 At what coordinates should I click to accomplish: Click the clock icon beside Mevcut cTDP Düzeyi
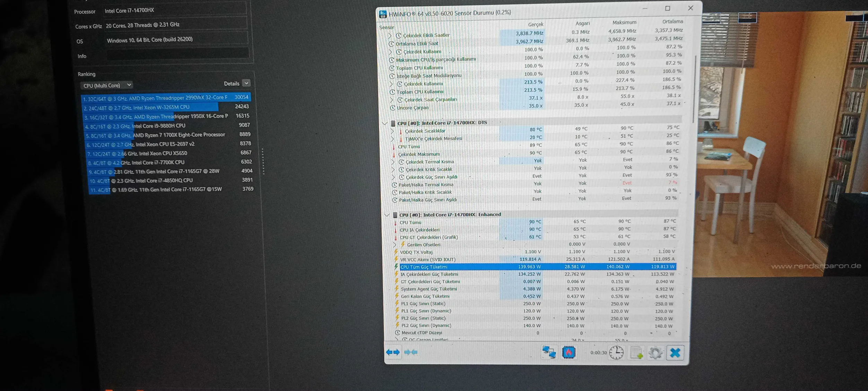pyautogui.click(x=397, y=333)
